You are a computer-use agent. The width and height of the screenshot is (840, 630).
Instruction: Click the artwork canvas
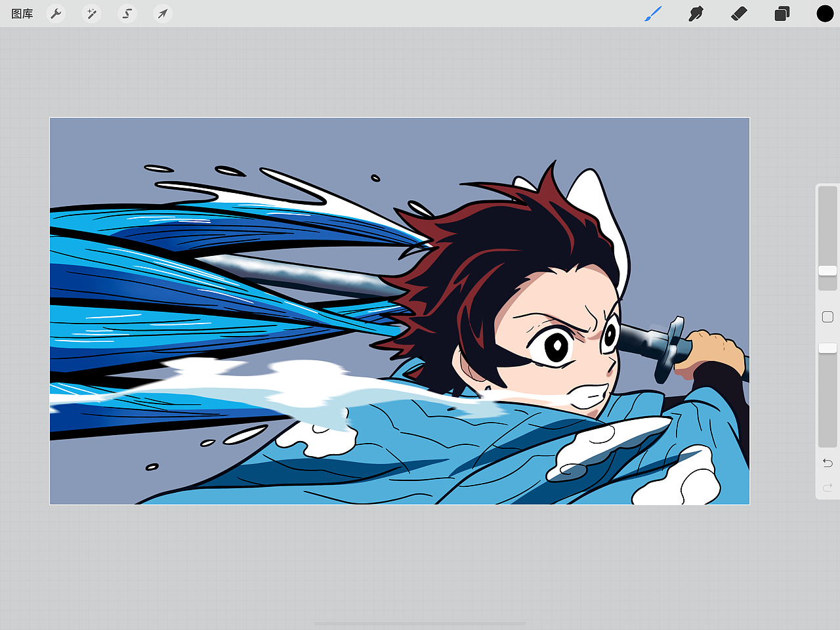pyautogui.click(x=400, y=311)
